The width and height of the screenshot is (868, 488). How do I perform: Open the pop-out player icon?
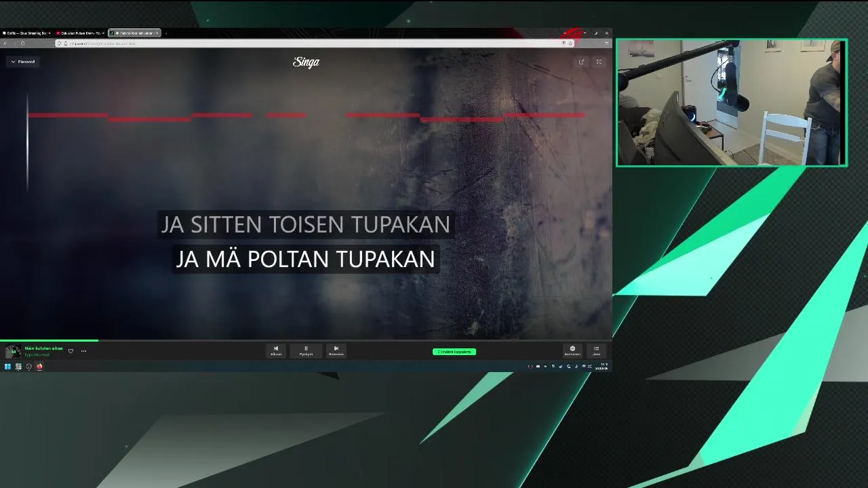tap(581, 62)
